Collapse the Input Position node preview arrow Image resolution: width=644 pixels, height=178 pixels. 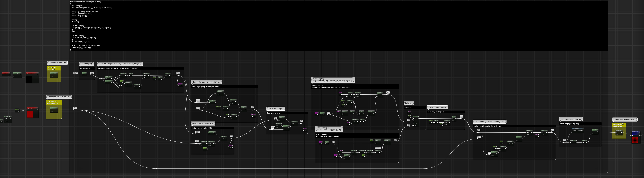38,73
